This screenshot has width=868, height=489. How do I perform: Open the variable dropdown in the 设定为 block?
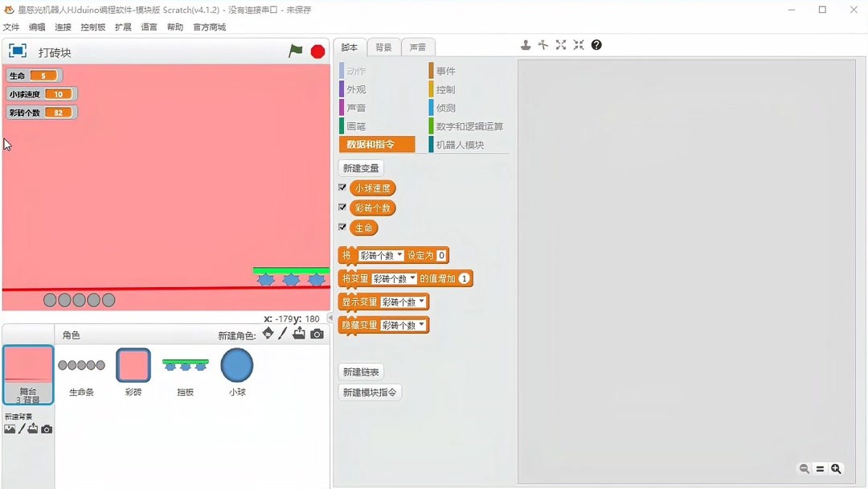pyautogui.click(x=402, y=254)
